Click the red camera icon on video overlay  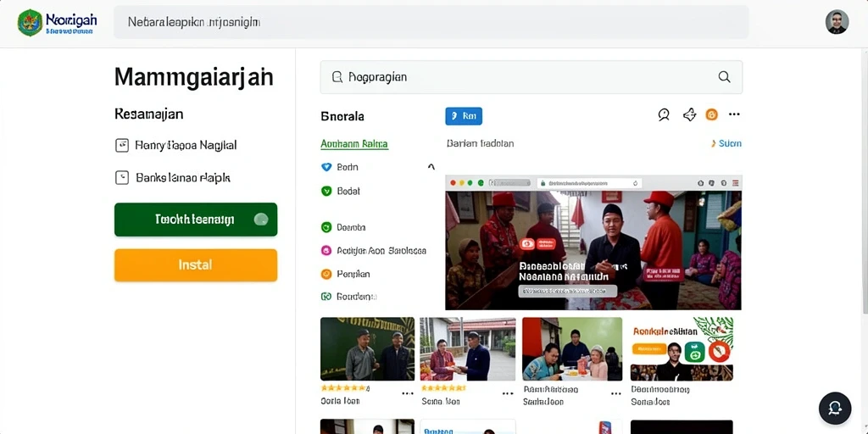(527, 243)
